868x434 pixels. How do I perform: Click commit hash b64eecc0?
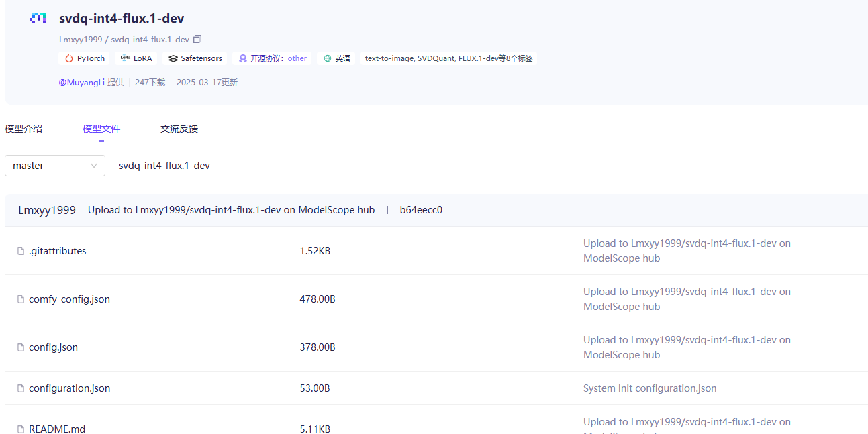[x=421, y=210]
